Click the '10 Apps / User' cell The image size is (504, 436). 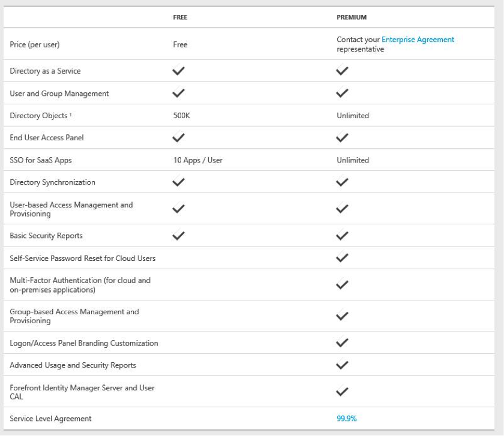coord(197,160)
